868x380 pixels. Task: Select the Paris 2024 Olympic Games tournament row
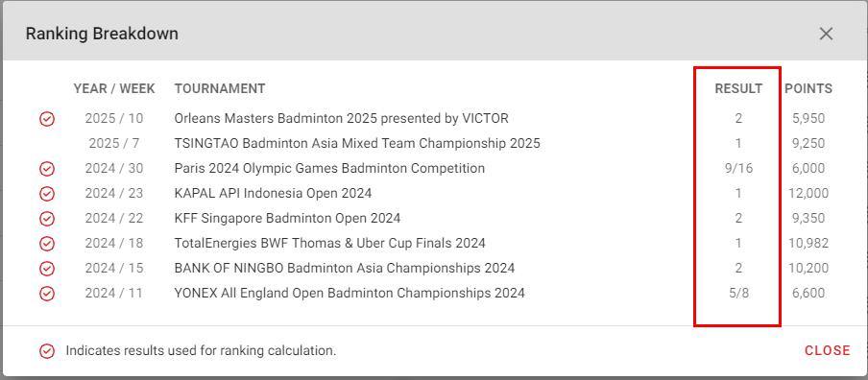434,168
